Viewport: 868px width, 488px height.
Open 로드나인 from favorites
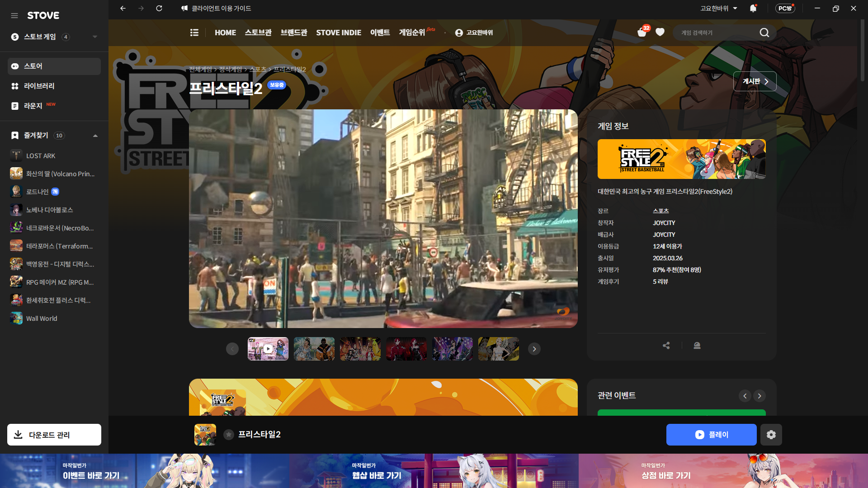[x=54, y=192]
